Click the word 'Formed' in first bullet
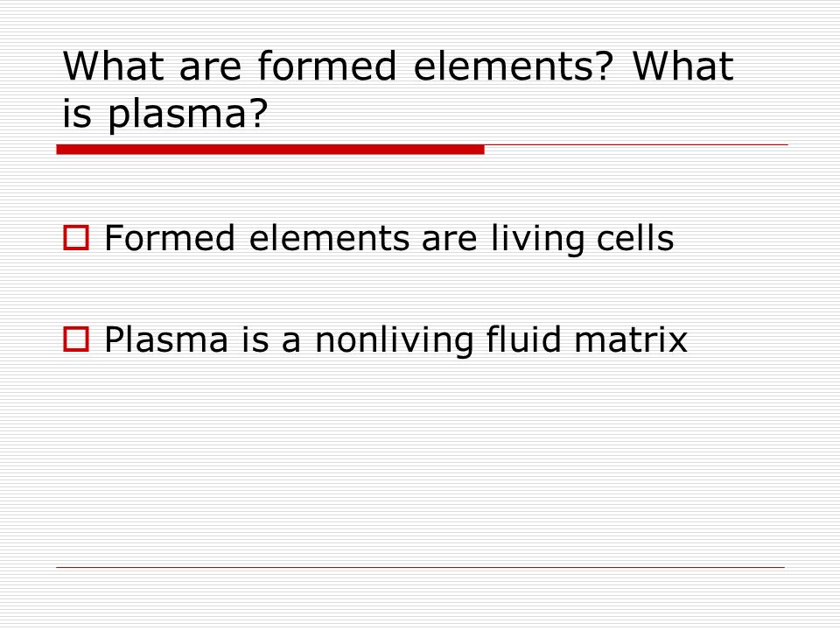840x630 pixels. coord(170,238)
